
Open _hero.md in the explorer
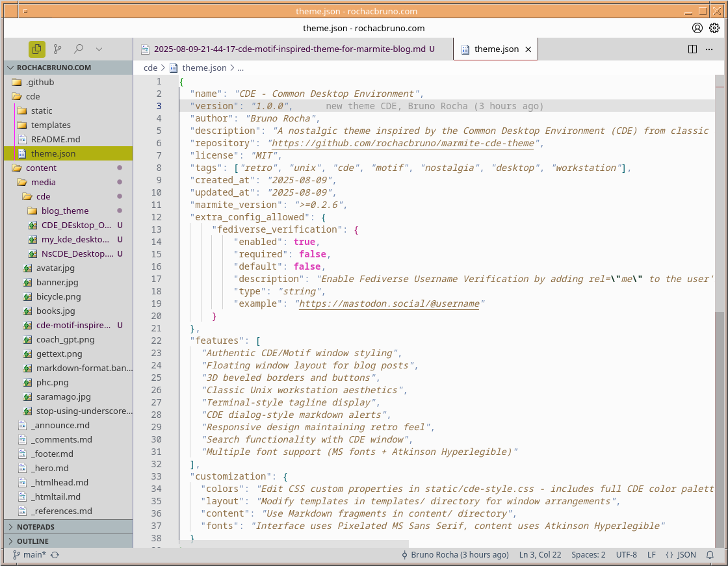[x=68, y=468]
